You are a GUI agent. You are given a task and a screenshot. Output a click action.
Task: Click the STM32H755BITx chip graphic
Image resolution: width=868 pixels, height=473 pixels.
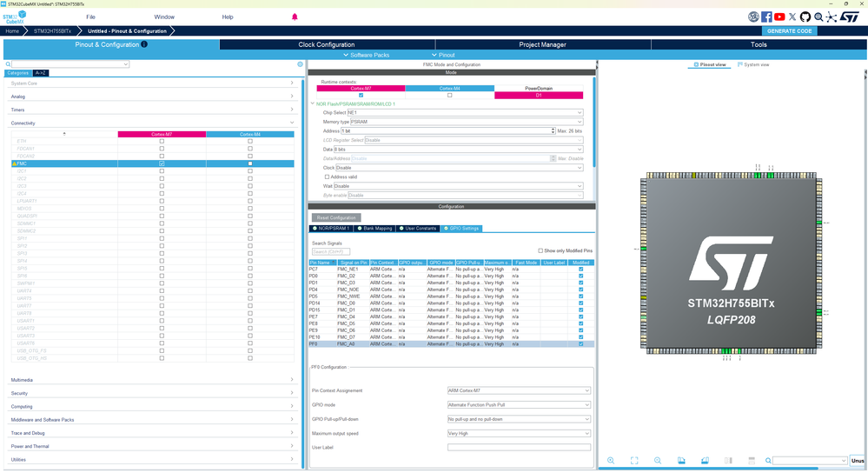[x=732, y=263]
